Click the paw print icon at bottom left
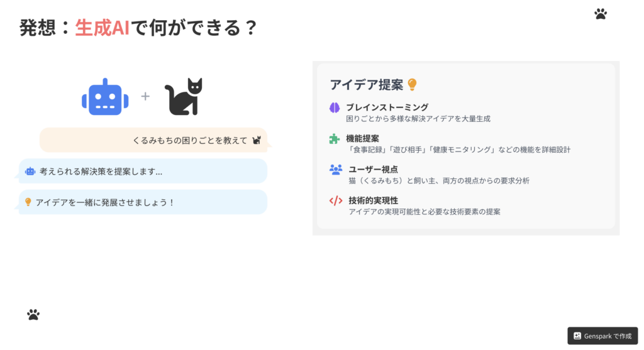 [33, 315]
